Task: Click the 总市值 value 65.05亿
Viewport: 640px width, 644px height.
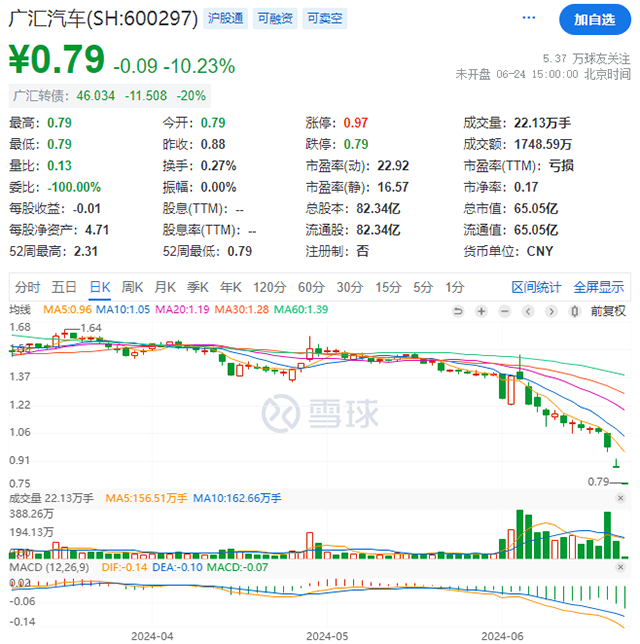Action: (536, 208)
